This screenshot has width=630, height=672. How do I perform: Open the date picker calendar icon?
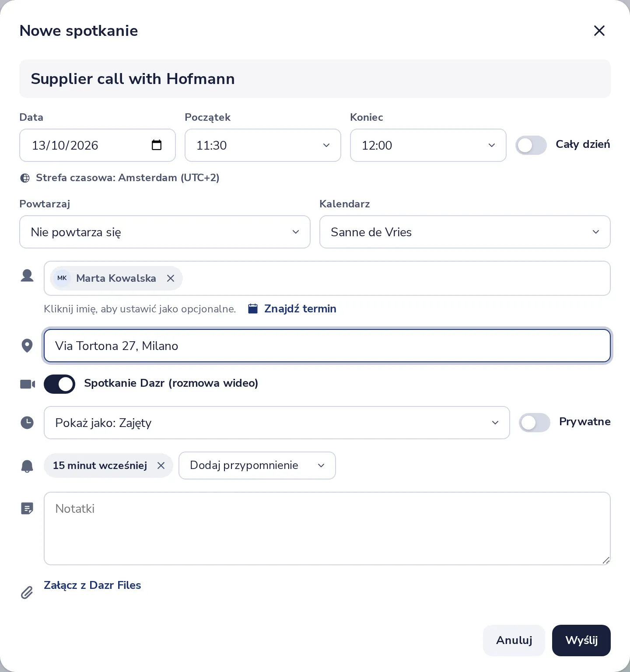pyautogui.click(x=157, y=145)
